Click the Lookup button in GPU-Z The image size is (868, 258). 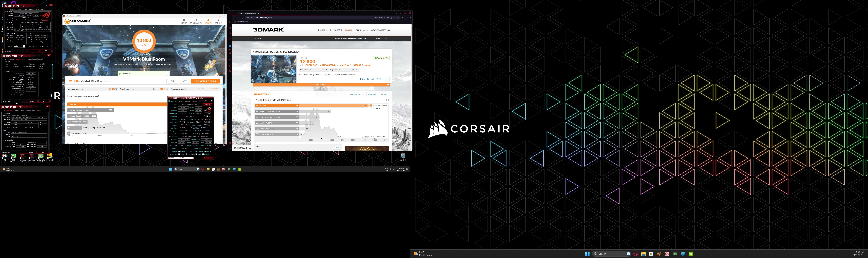click(208, 105)
